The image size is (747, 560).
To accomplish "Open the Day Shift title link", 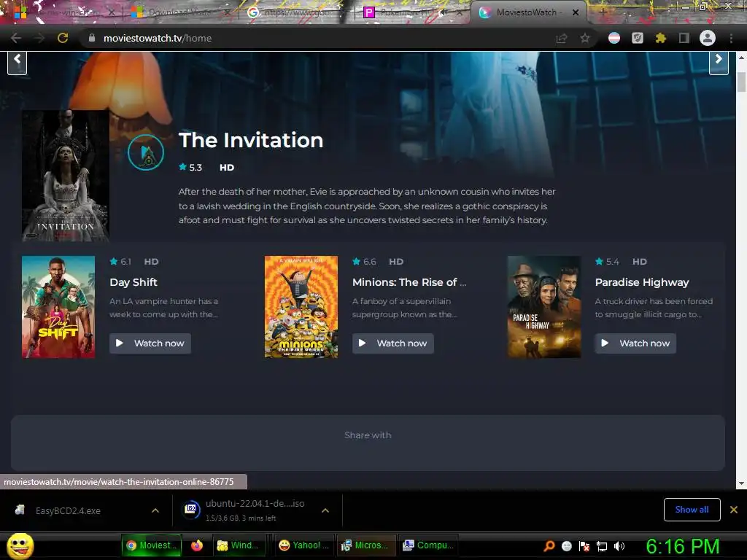I will tap(133, 282).
